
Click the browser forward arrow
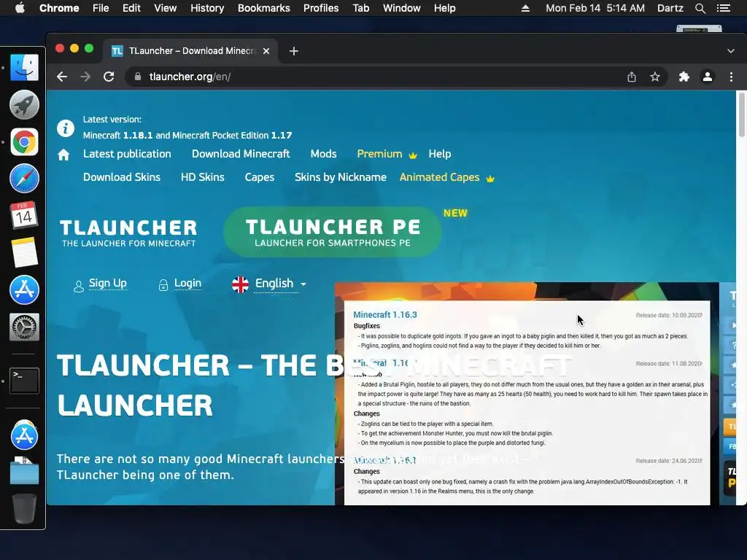(x=85, y=77)
